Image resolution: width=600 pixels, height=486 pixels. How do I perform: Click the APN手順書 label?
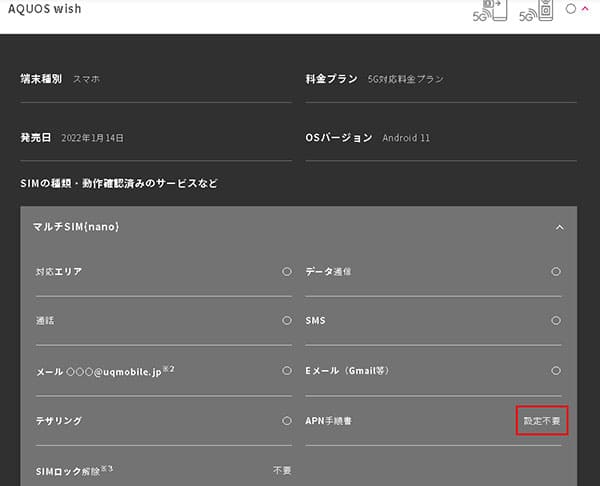click(328, 421)
